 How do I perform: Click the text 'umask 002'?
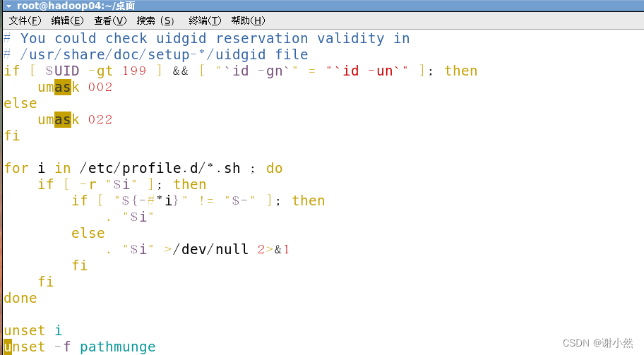point(75,87)
